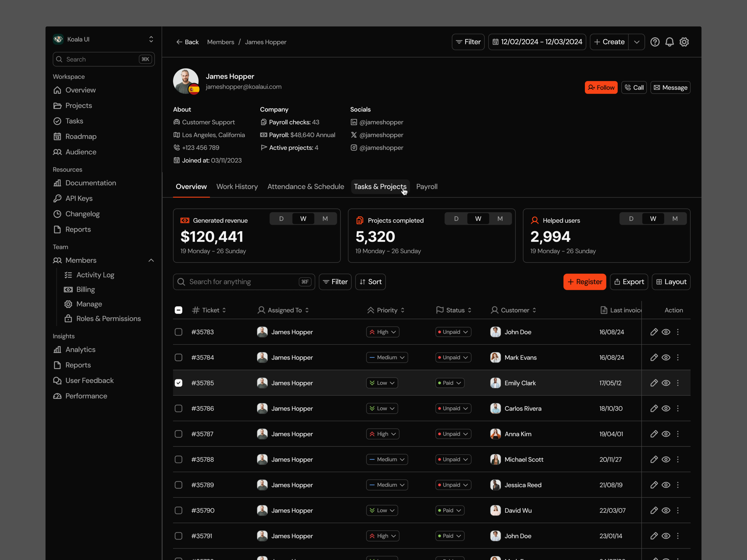
Task: Select M view on the Generated revenue card
Action: [325, 218]
